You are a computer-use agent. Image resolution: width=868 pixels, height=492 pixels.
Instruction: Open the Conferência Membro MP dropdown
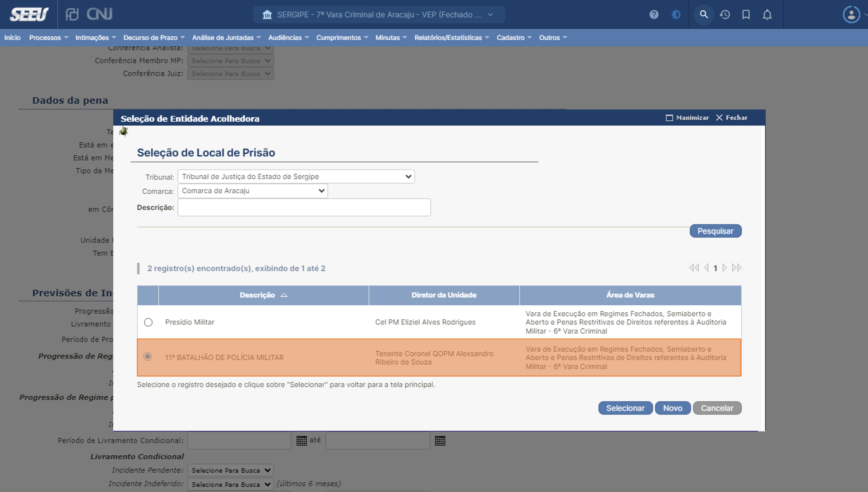point(230,61)
